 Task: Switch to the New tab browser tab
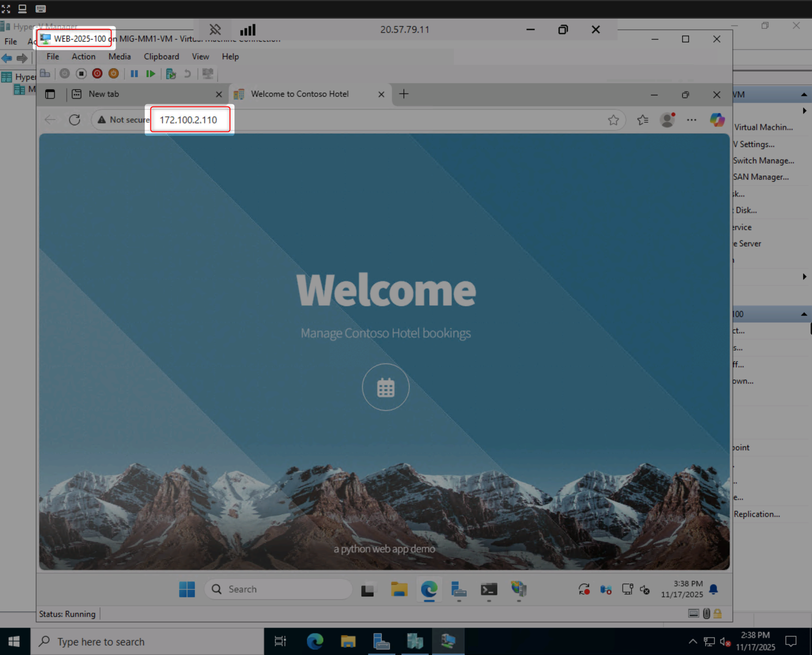click(145, 94)
